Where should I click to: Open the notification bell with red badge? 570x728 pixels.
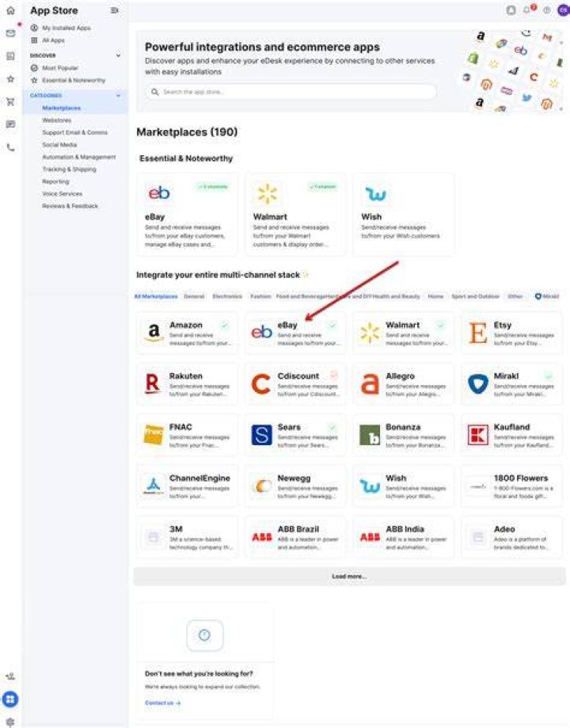tap(528, 10)
